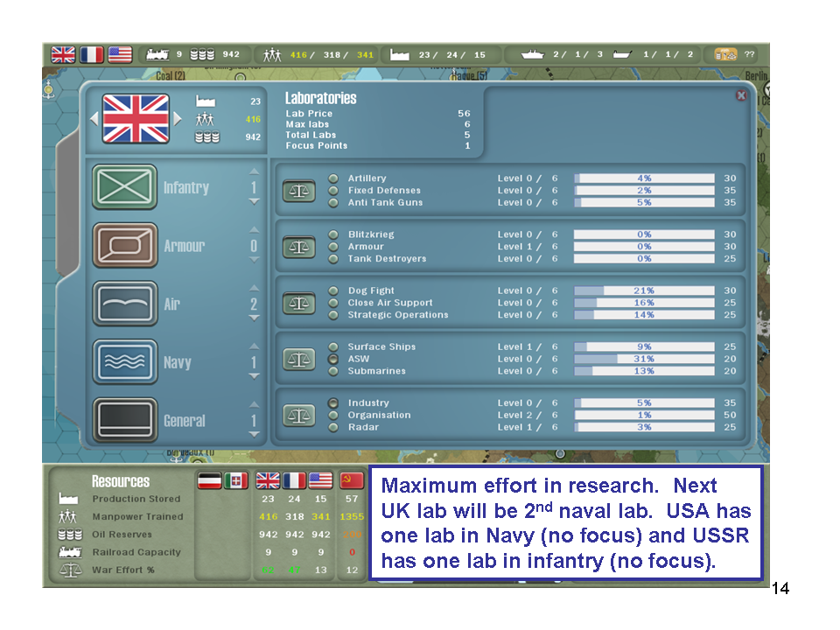Select the General research category icon
This screenshot has width=840, height=630.
(x=124, y=420)
